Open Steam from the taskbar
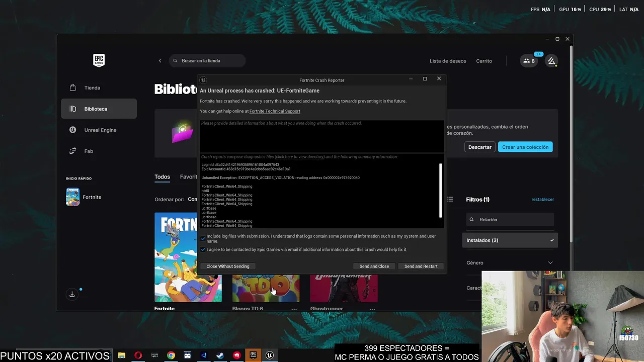644x362 pixels. click(220, 355)
